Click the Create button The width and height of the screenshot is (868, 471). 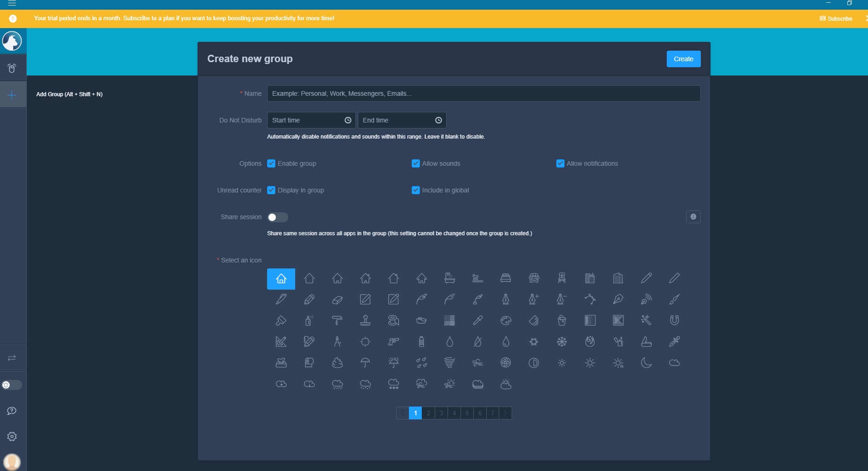683,59
